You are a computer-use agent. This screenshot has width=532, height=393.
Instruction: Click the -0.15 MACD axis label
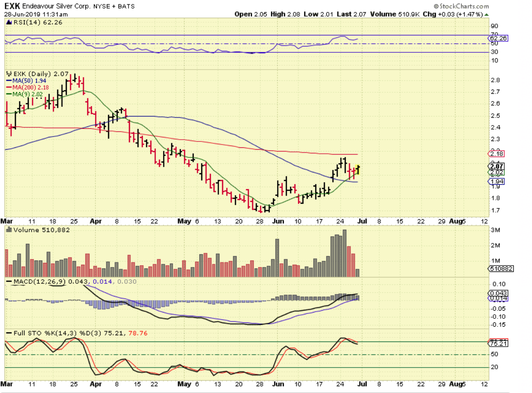click(x=498, y=325)
